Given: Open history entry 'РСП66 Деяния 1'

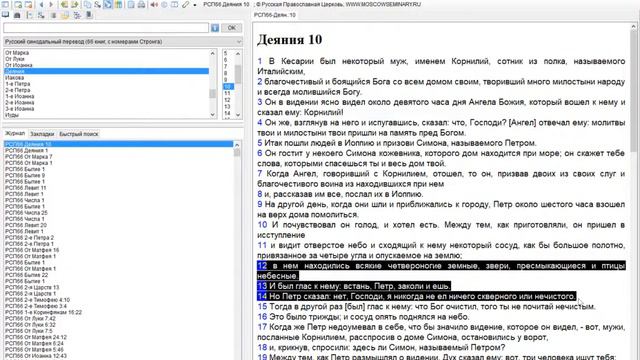Looking at the screenshot, I should pos(118,150).
